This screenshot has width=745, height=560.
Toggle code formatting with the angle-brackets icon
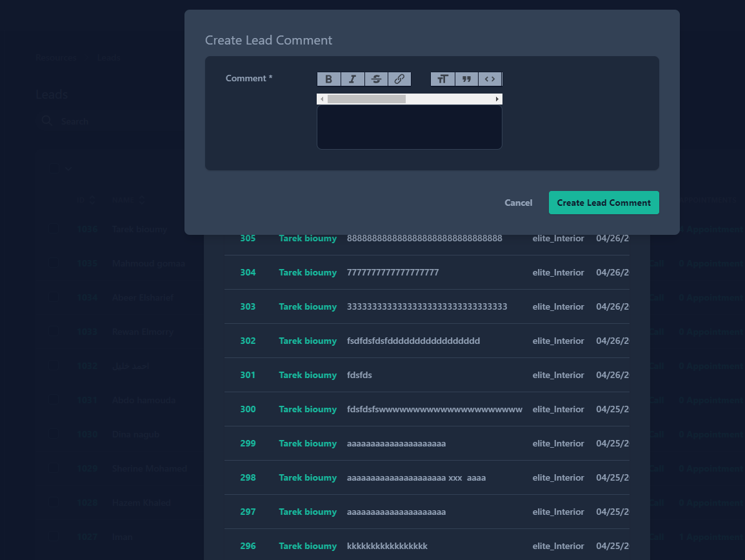point(490,79)
